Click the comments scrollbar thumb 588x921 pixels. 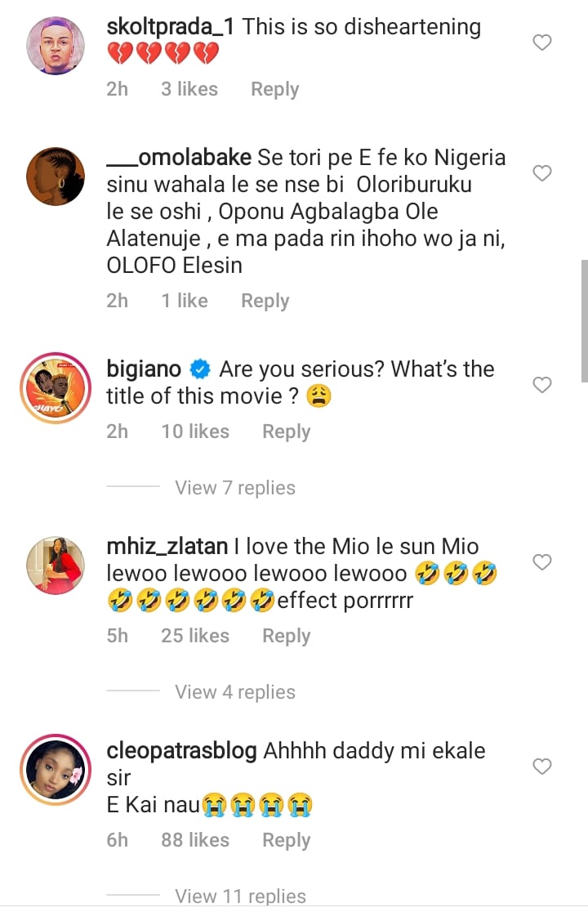pyautogui.click(x=584, y=320)
